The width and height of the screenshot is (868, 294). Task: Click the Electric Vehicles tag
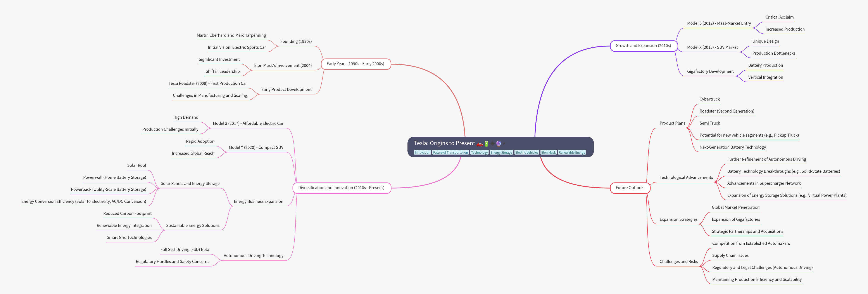click(527, 152)
